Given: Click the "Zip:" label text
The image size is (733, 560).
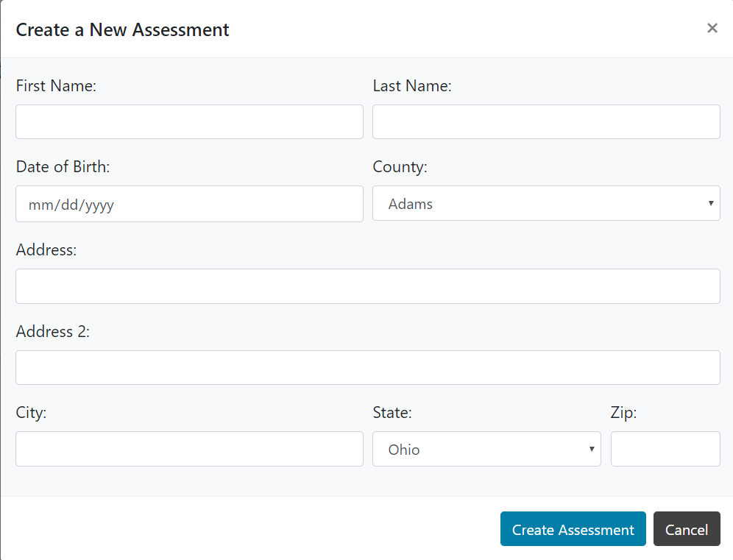Looking at the screenshot, I should (x=623, y=413).
